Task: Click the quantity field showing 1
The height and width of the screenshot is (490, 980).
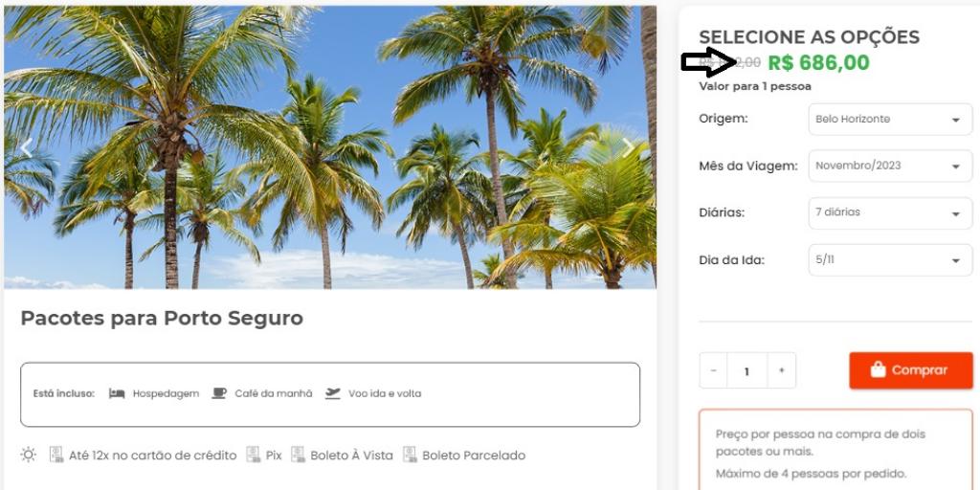Action: point(746,370)
